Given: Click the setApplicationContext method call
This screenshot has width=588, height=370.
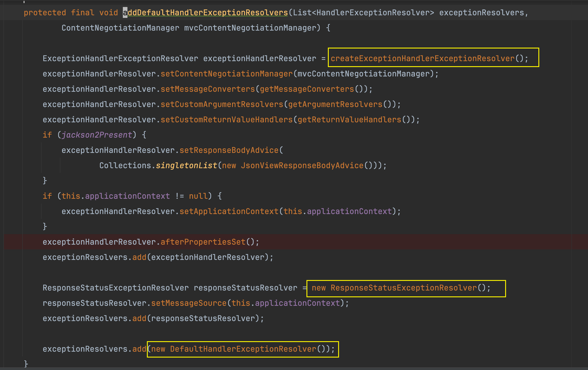Looking at the screenshot, I should click(229, 211).
